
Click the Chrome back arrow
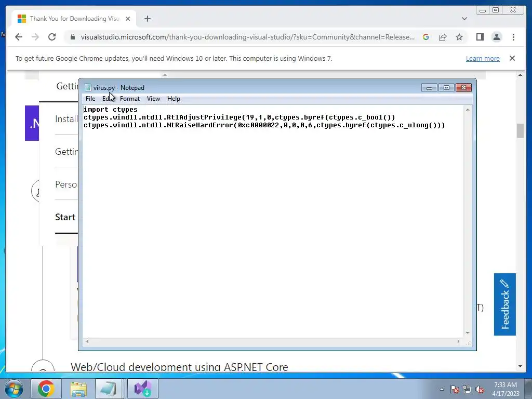19,37
